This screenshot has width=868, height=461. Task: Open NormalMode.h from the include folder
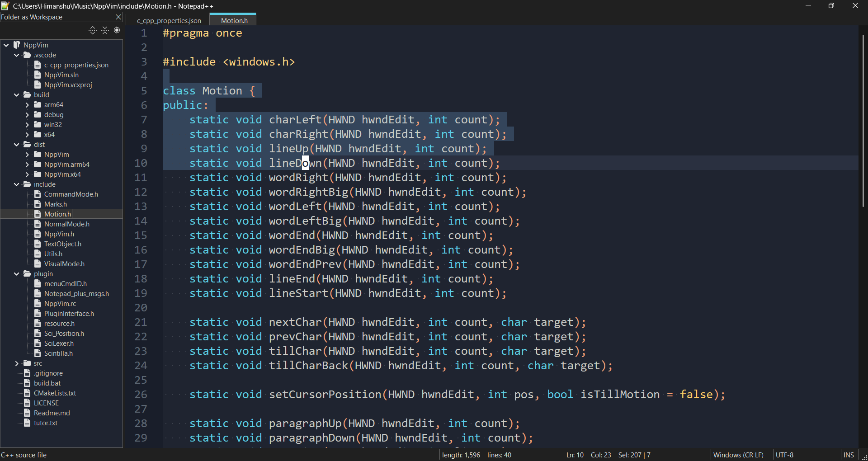click(66, 224)
